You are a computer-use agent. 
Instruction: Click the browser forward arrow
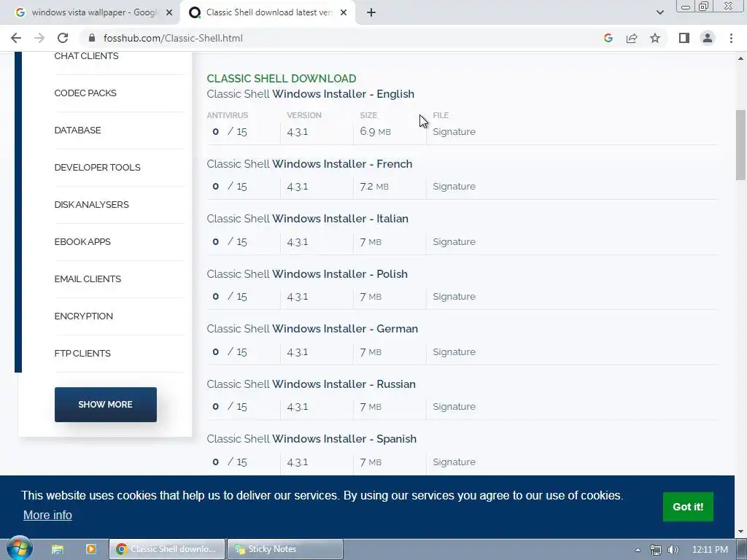pos(39,38)
